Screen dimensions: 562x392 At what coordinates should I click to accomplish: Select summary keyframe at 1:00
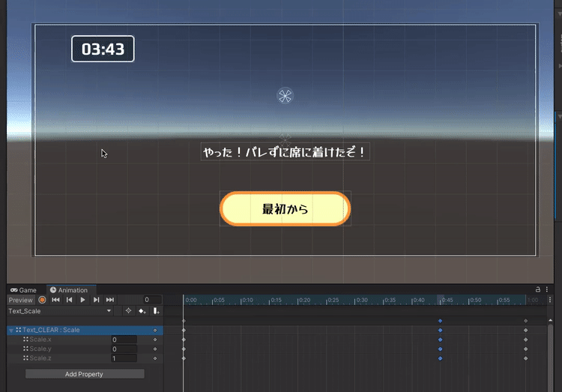(x=525, y=321)
